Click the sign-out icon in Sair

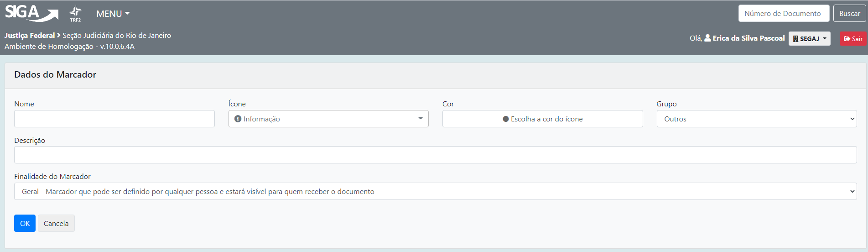tap(847, 39)
